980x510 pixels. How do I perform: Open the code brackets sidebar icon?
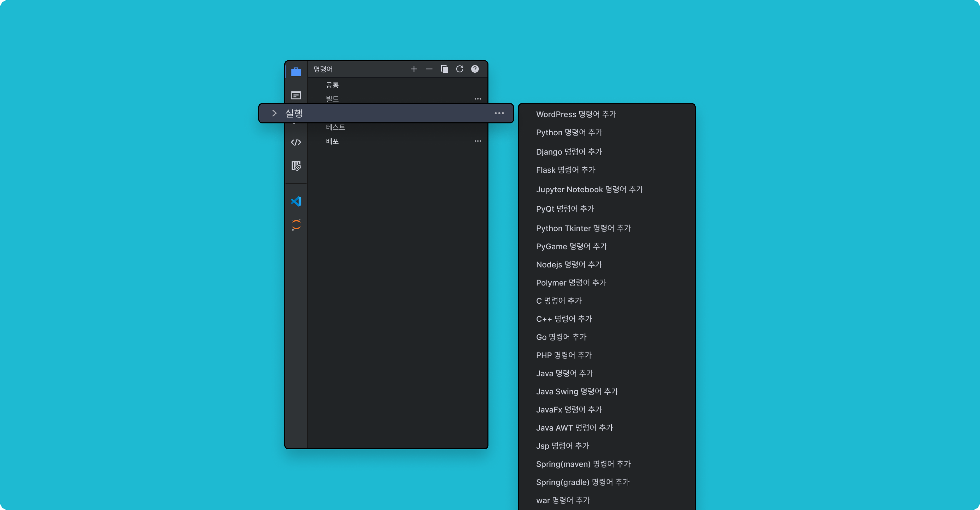296,142
